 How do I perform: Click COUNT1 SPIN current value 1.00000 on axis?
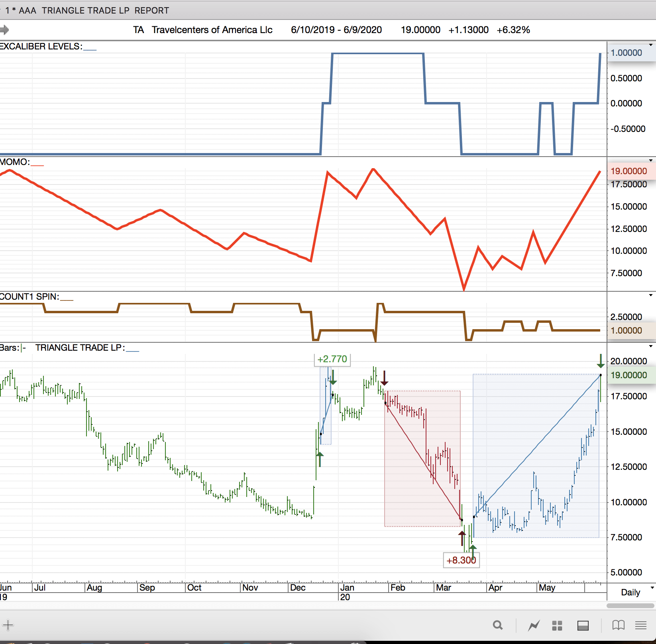click(627, 330)
